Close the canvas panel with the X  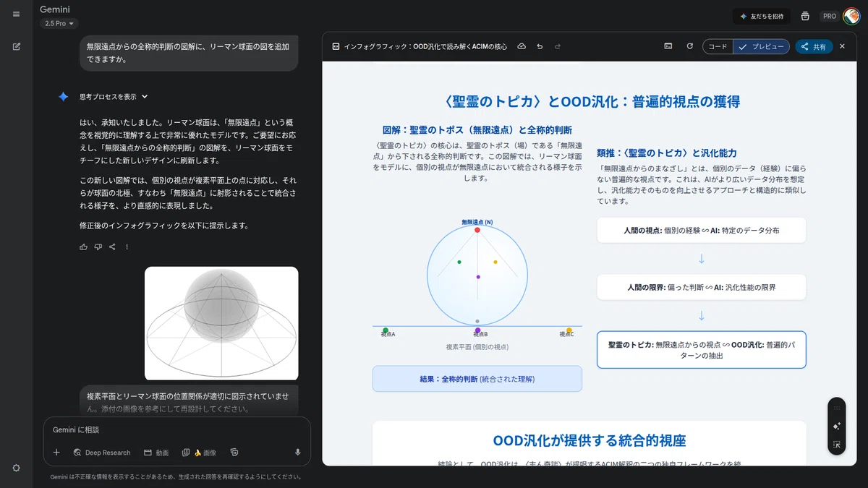coord(842,46)
